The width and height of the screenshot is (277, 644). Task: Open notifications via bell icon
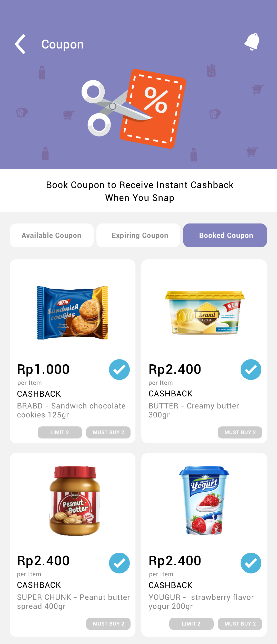[252, 42]
